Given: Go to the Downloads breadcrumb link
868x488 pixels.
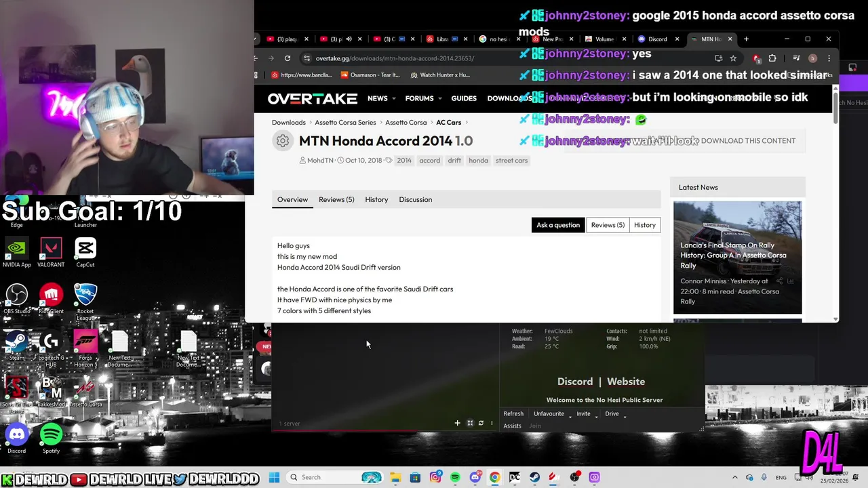Looking at the screenshot, I should point(289,123).
